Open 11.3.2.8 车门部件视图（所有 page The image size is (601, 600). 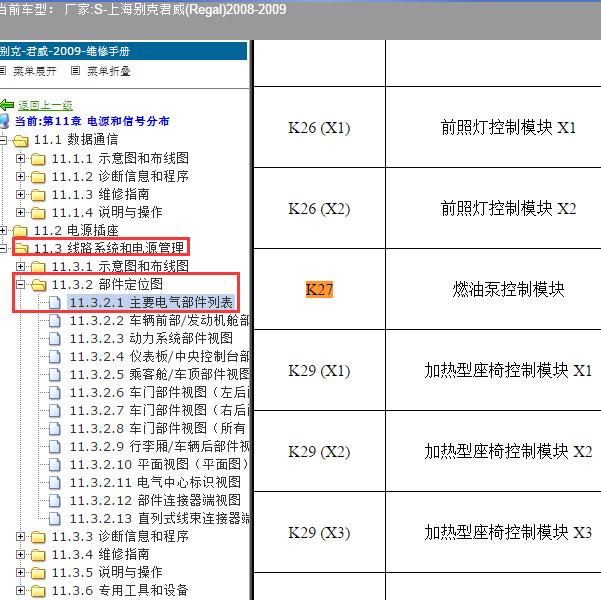(x=158, y=428)
